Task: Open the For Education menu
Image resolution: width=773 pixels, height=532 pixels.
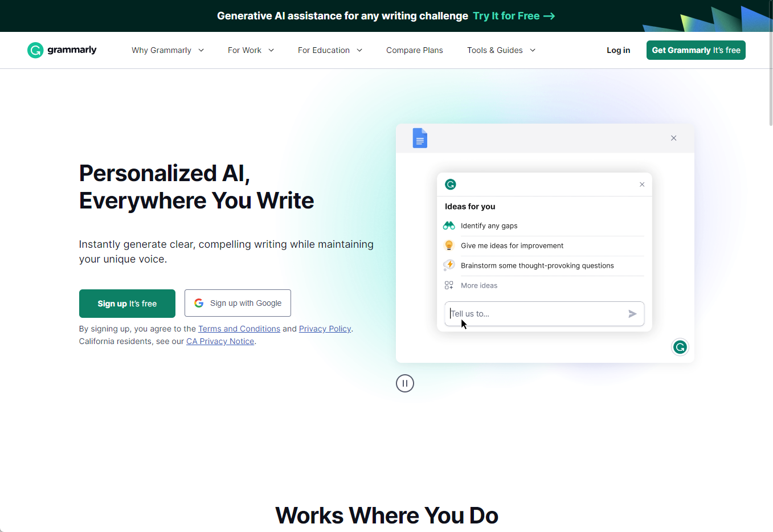Action: (x=330, y=50)
